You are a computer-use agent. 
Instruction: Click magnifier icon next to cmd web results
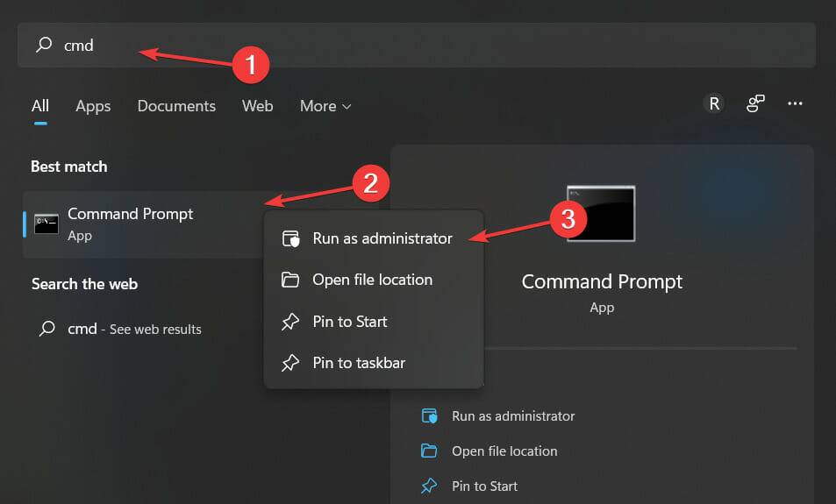click(x=46, y=329)
